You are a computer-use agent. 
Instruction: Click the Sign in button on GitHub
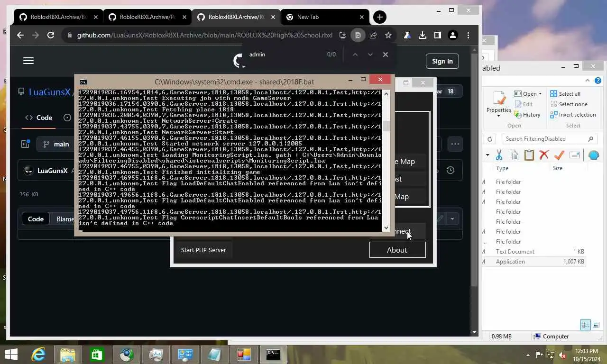tap(442, 61)
